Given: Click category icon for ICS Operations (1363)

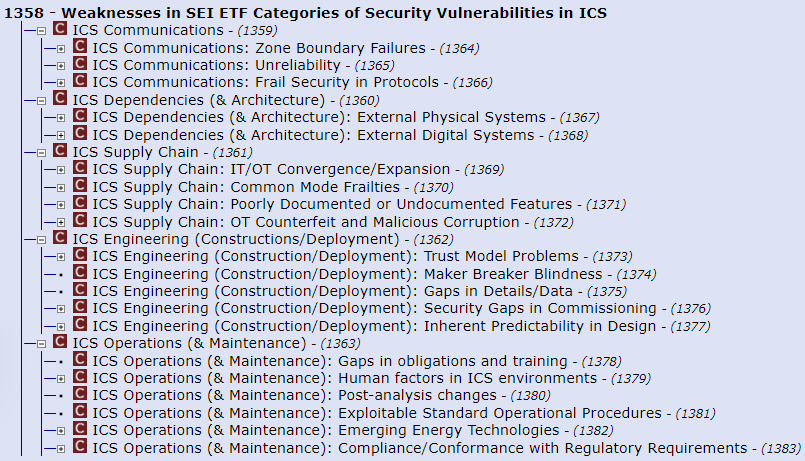Looking at the screenshot, I should pyautogui.click(x=60, y=343).
